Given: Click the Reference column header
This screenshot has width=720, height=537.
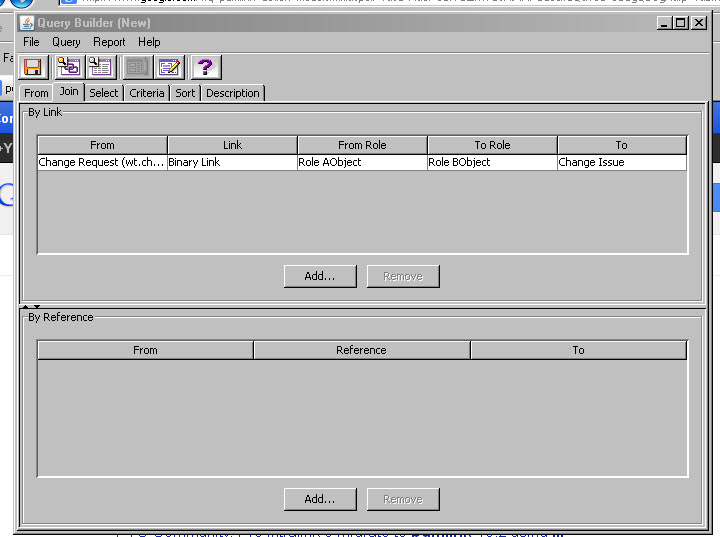Looking at the screenshot, I should click(x=361, y=350).
